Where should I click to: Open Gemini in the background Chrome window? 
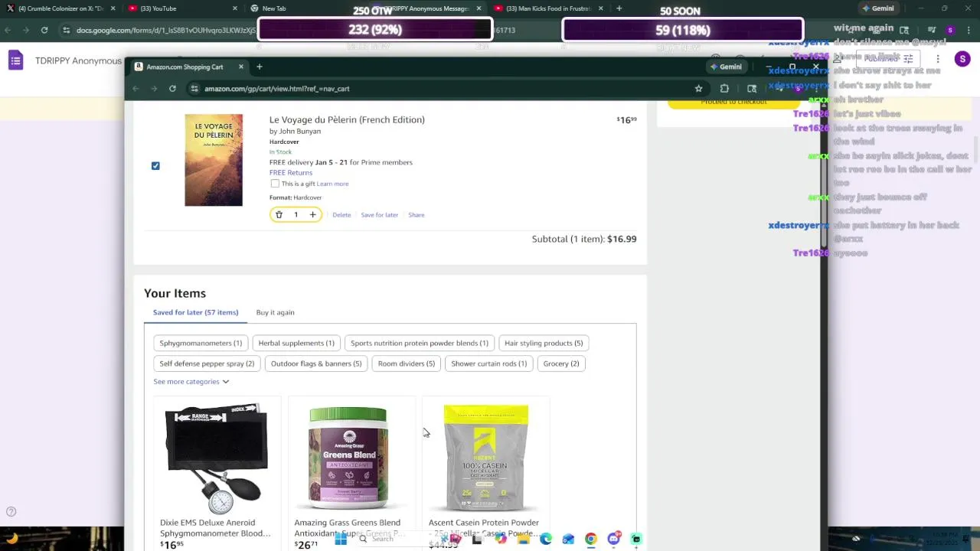[878, 8]
